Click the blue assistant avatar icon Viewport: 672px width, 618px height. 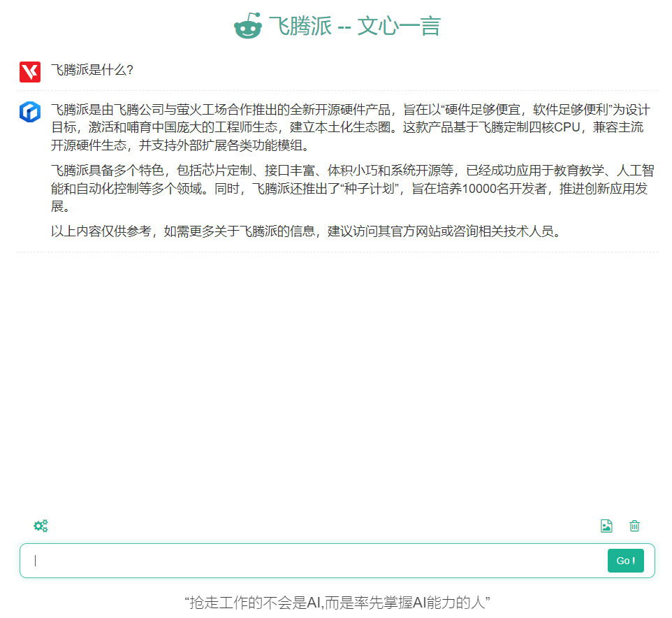[30, 112]
